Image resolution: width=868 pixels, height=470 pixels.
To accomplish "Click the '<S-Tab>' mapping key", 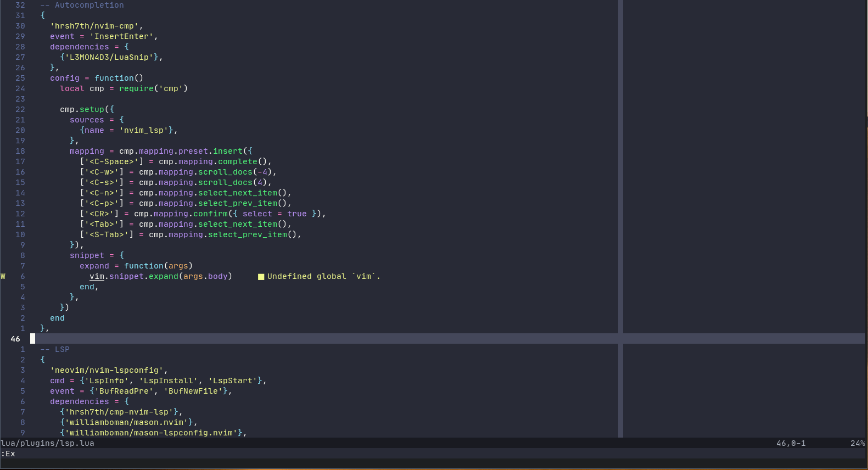I will coord(107,234).
